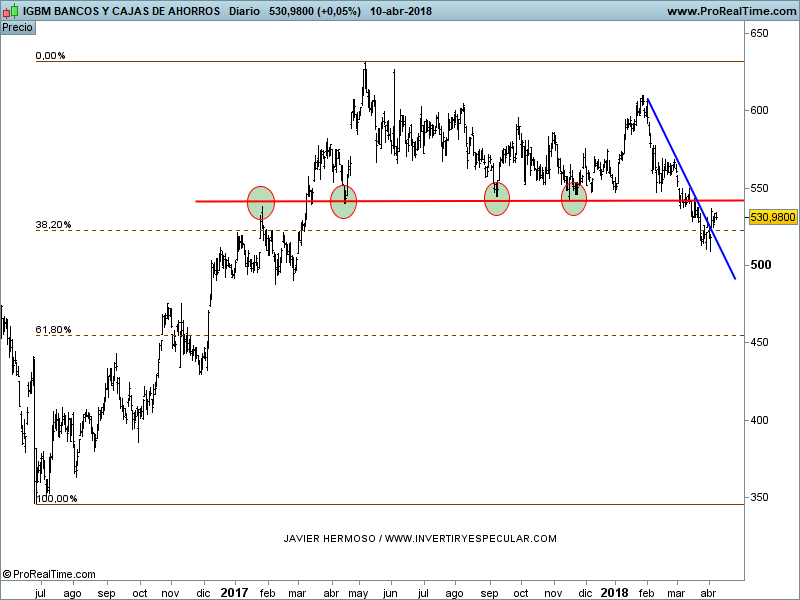Click the 2018 year marker on the time axis
800x600 pixels.
[615, 592]
